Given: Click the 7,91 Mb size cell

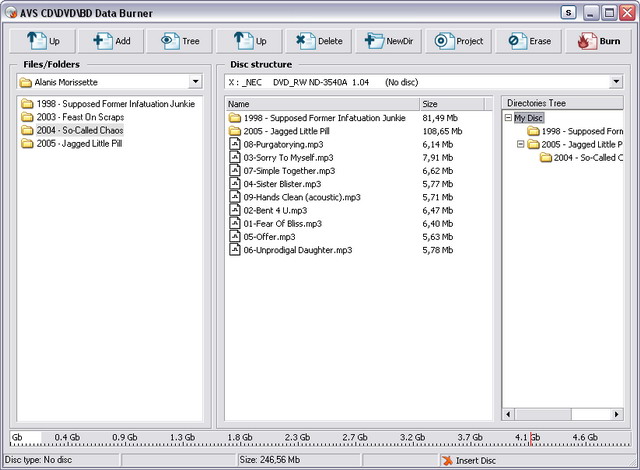Looking at the screenshot, I should pyautogui.click(x=438, y=157).
